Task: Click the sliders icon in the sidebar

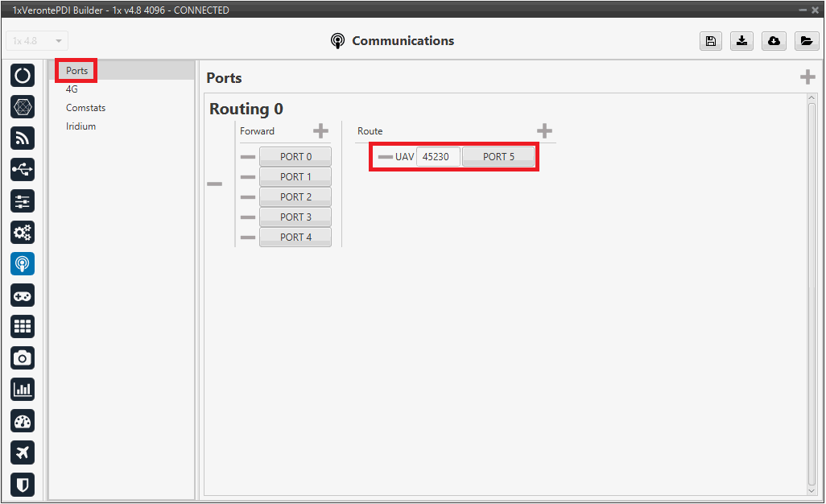Action: click(23, 201)
